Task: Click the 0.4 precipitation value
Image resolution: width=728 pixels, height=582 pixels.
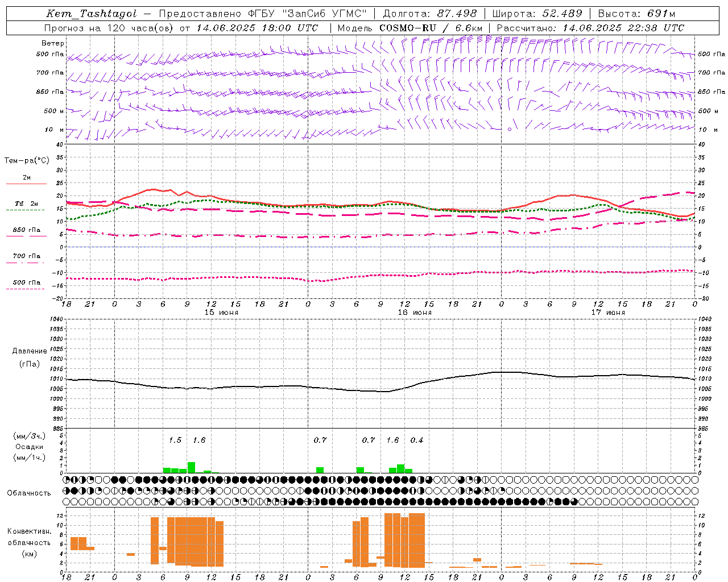Action: (x=417, y=440)
